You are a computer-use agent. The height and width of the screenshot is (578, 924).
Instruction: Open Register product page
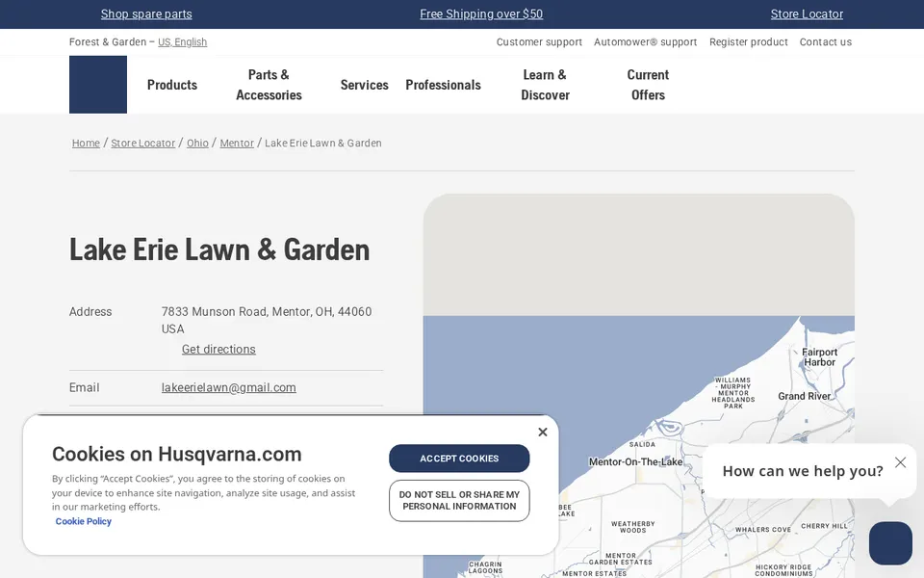749,41
